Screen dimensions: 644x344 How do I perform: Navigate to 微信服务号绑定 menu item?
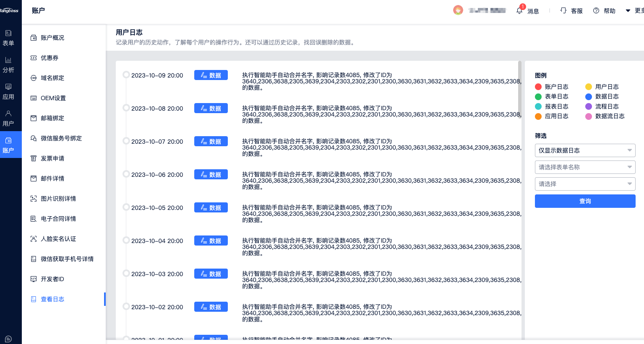point(61,138)
